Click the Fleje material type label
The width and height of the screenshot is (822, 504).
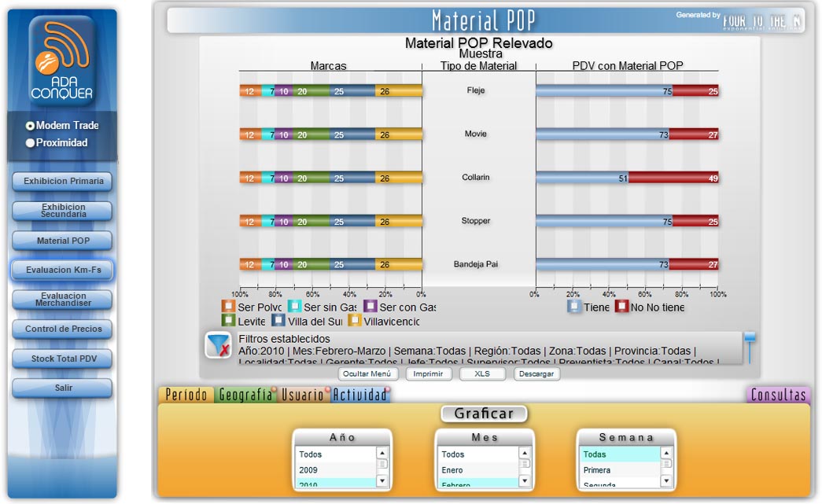pyautogui.click(x=476, y=90)
